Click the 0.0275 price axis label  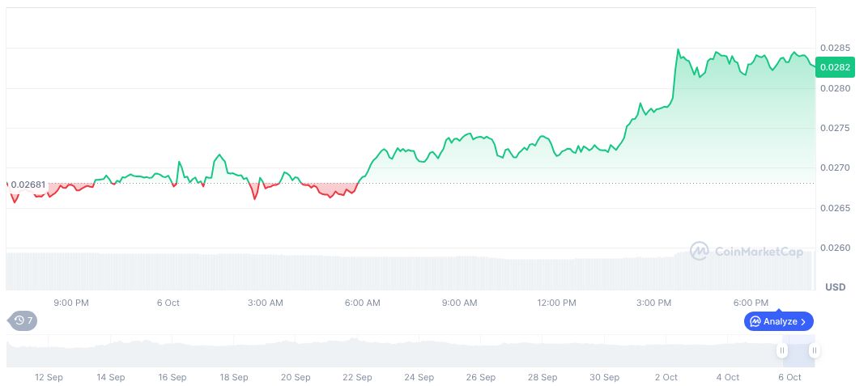[834, 128]
